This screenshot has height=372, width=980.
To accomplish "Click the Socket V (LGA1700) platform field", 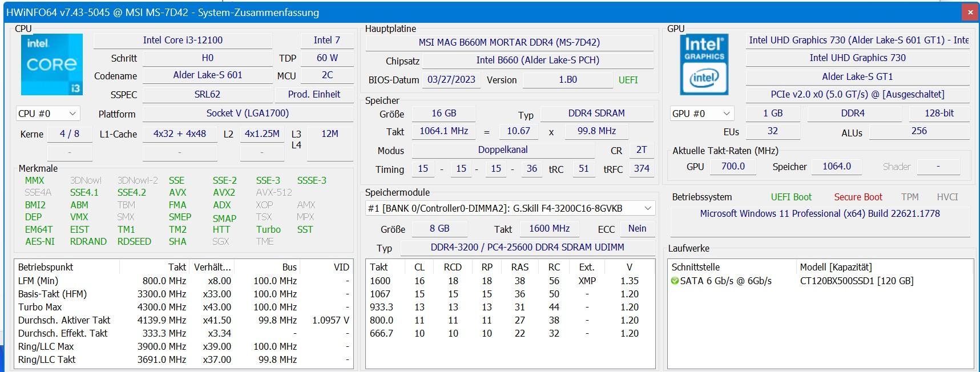I will pos(248,114).
